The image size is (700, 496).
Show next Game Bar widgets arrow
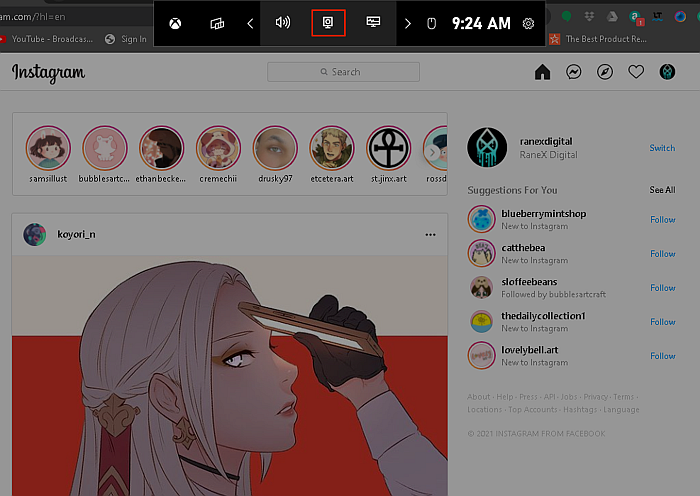(x=407, y=23)
